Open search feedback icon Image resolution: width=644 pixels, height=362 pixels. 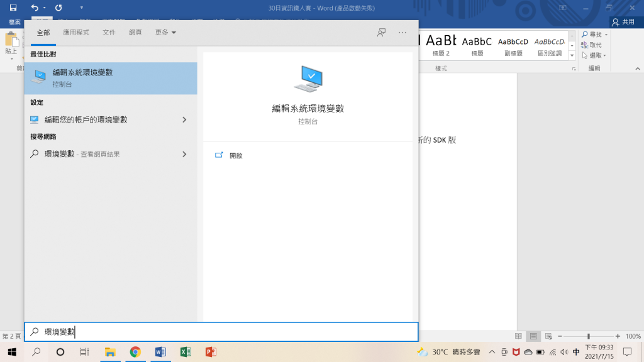pos(381,33)
